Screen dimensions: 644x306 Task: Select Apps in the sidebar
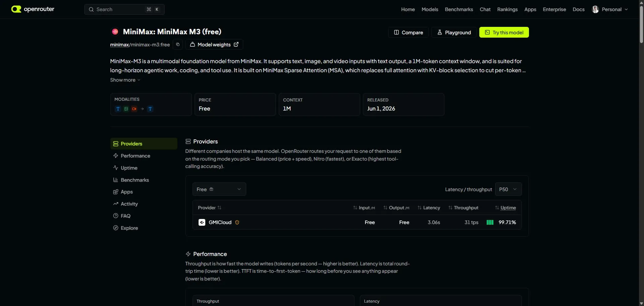pyautogui.click(x=144, y=192)
